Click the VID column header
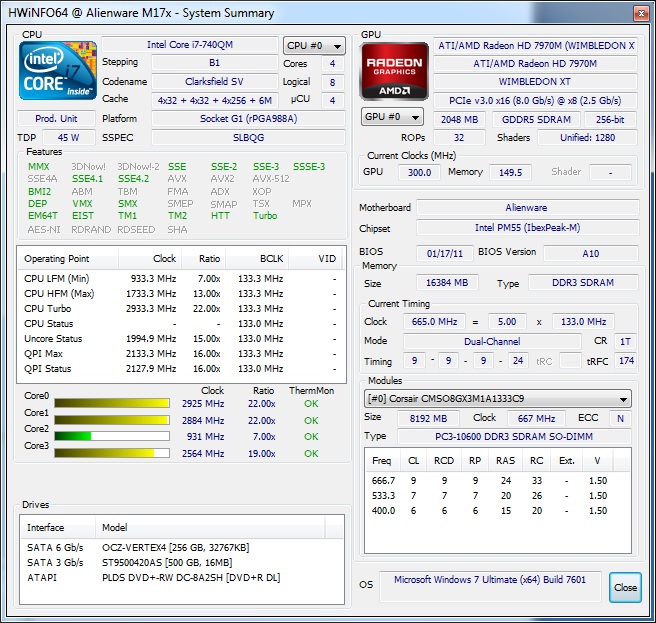The height and width of the screenshot is (623, 656). 315,259
